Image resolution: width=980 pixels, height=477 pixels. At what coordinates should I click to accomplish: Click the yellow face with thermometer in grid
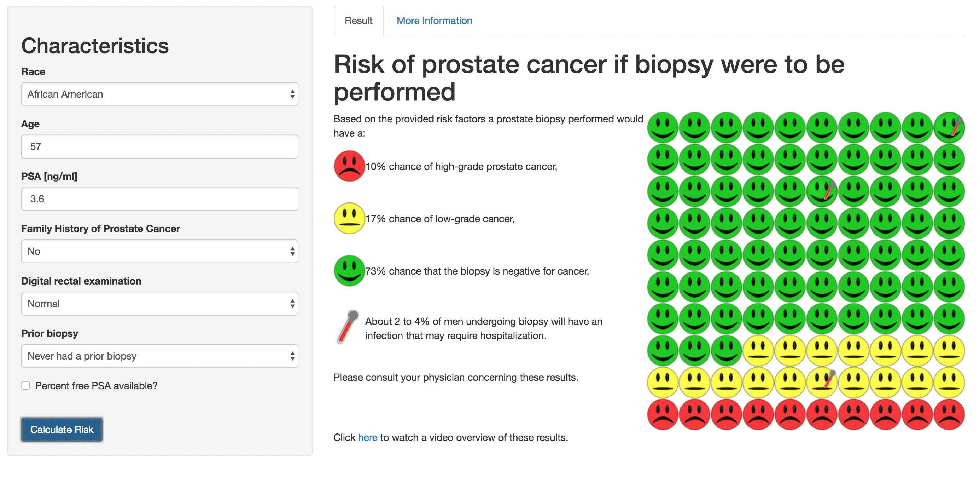pyautogui.click(x=822, y=382)
